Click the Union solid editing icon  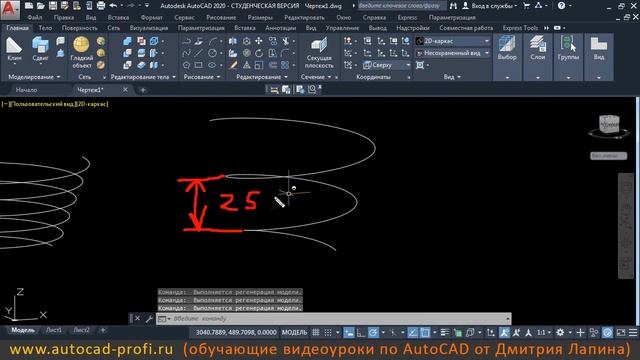(127, 41)
